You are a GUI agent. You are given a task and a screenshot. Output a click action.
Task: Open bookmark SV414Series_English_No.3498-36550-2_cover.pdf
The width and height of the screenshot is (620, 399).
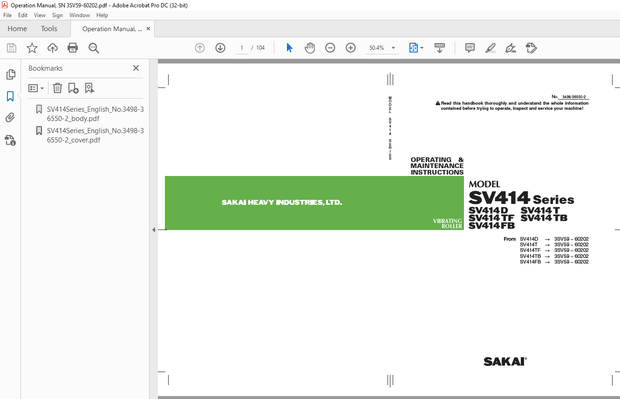95,135
